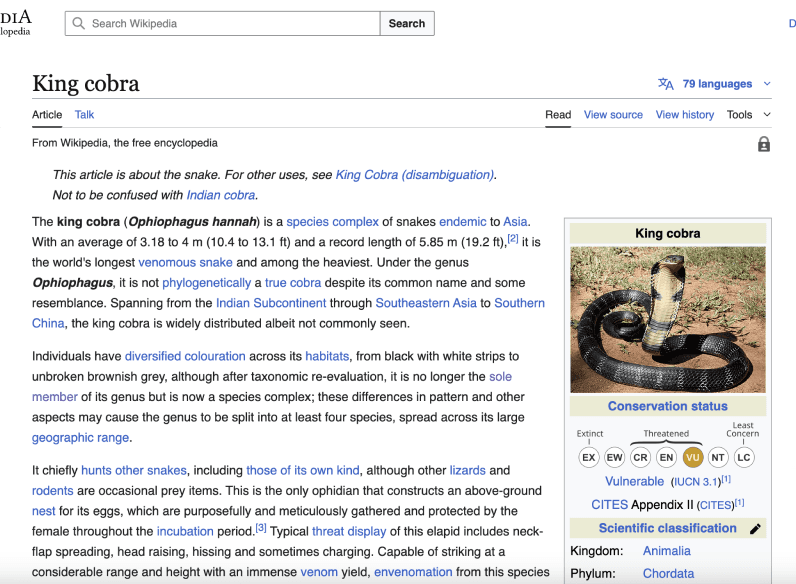Expand the 79 languages dropdown chevron
Screen dimensions: 796x584
pyautogui.click(x=767, y=84)
